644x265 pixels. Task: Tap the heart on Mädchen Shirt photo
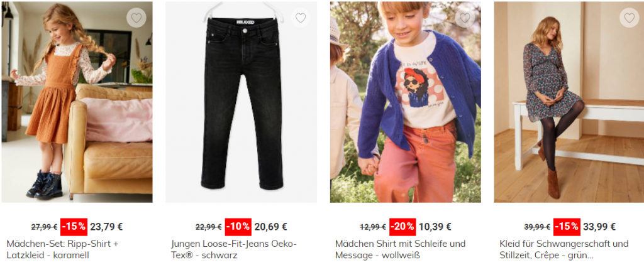465,18
